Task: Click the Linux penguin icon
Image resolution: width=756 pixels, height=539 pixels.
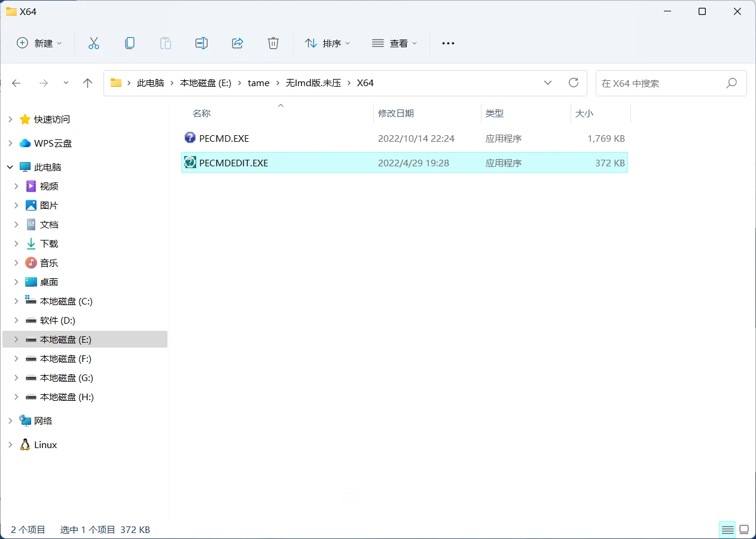Action: (25, 444)
